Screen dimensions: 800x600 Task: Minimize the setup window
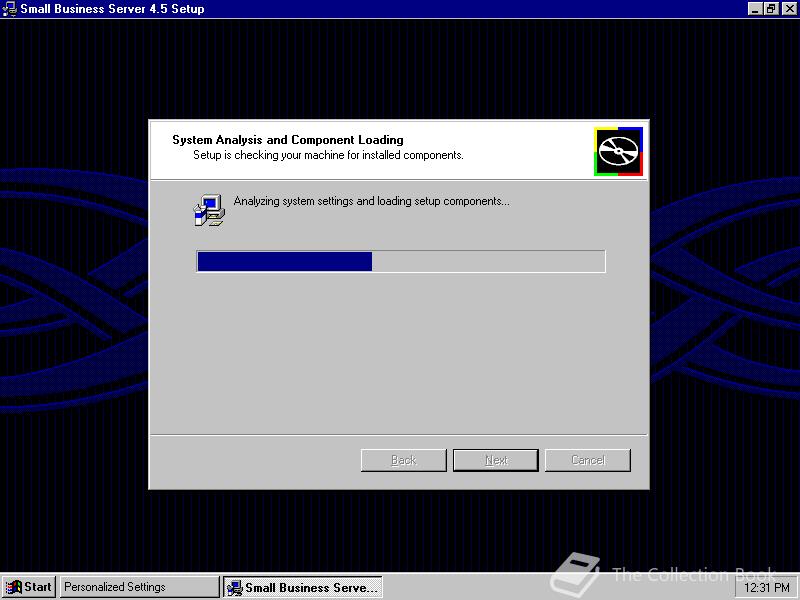click(x=756, y=9)
